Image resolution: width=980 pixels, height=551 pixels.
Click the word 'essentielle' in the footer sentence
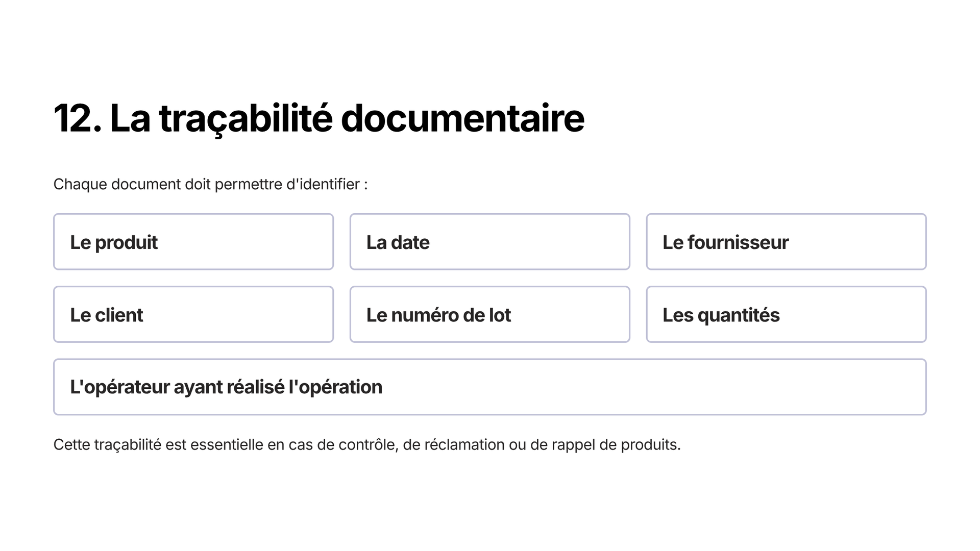tap(227, 445)
